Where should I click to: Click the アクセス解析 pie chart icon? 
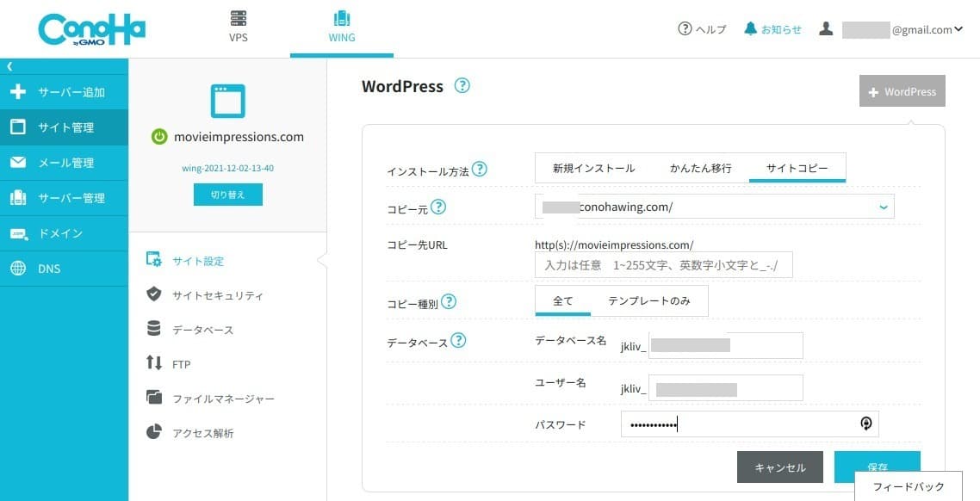[x=154, y=431]
